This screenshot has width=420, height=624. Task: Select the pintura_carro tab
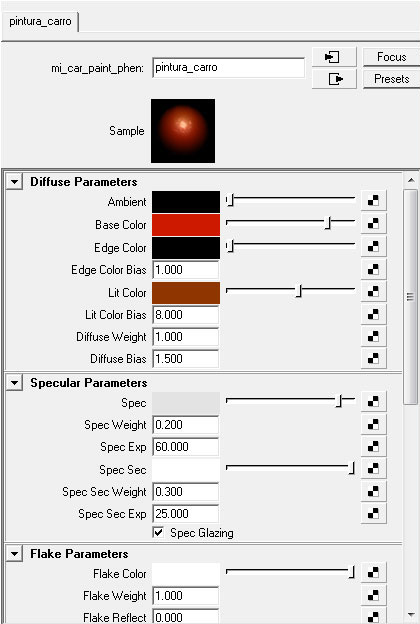pyautogui.click(x=40, y=21)
